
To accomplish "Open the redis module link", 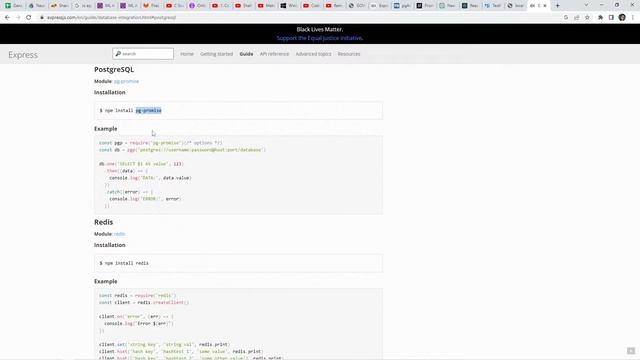I will click(119, 234).
